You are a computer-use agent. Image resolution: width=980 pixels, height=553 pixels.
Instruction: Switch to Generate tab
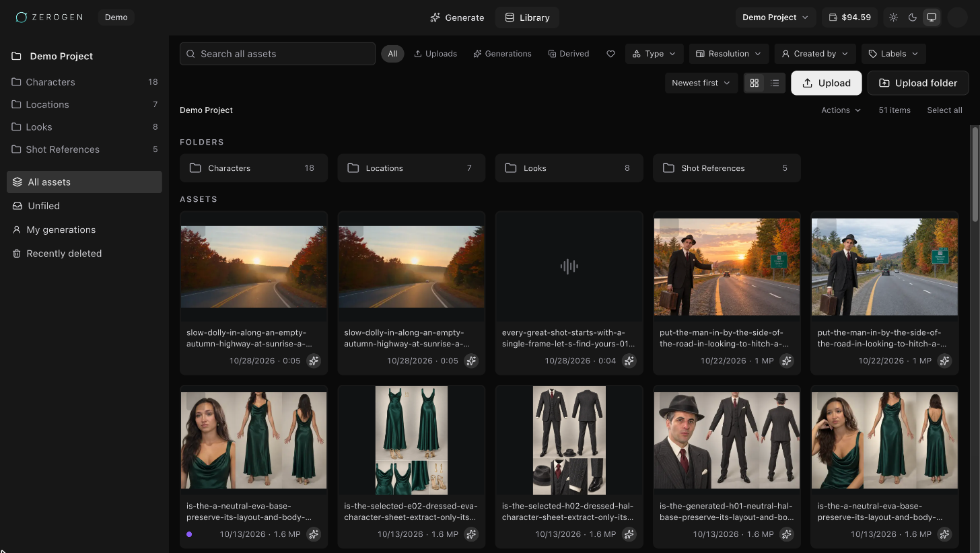point(457,17)
